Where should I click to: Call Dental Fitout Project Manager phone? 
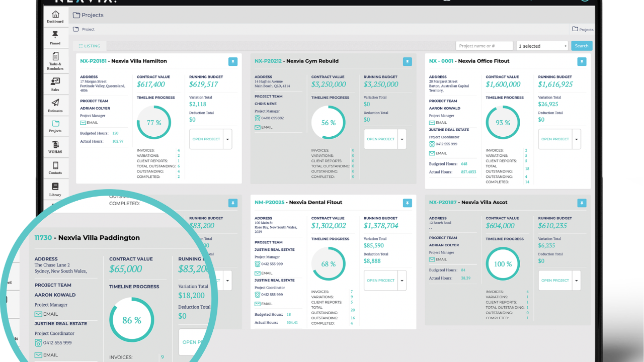coord(269,264)
